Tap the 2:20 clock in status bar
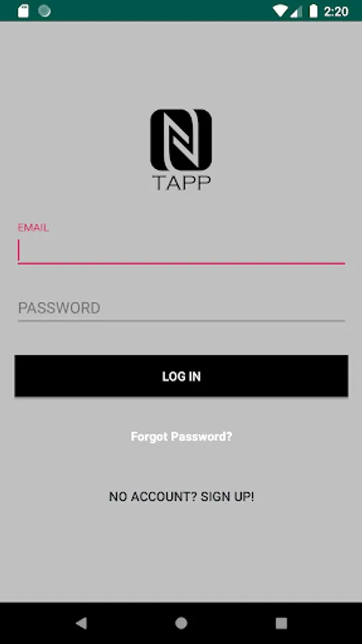Viewport: 362px width, 644px height. click(x=336, y=11)
